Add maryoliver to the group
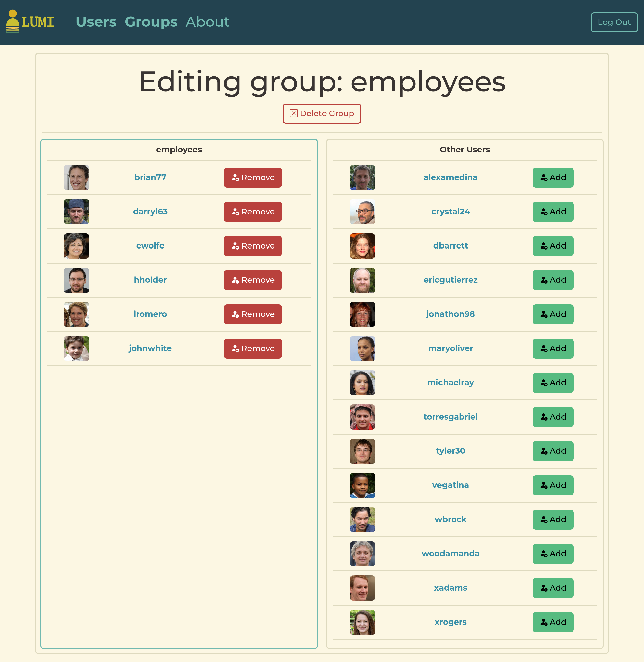The image size is (644, 662). click(553, 348)
